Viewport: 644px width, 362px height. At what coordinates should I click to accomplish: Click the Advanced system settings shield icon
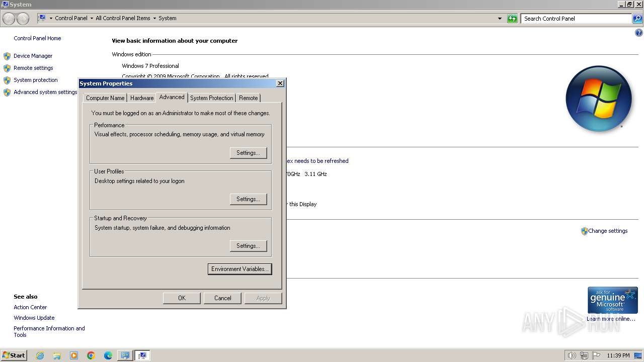coord(7,93)
